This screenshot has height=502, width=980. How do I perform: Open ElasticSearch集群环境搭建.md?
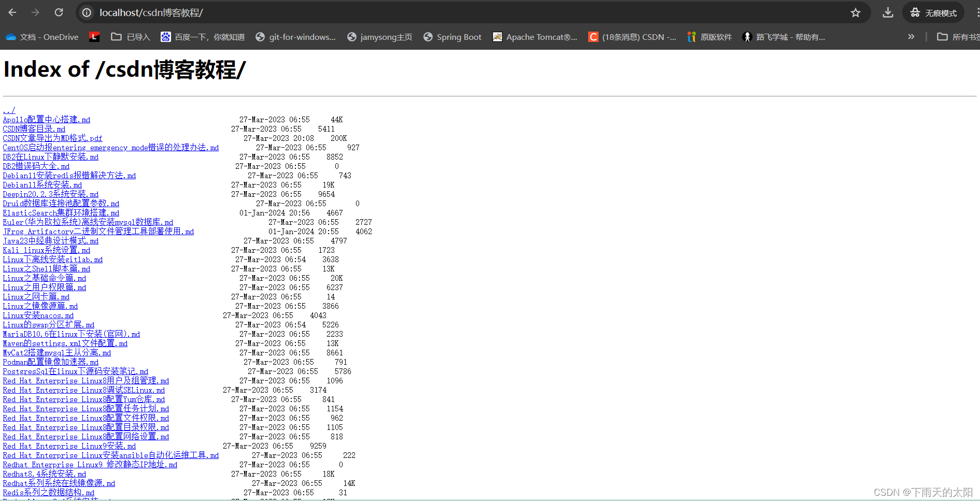click(61, 213)
